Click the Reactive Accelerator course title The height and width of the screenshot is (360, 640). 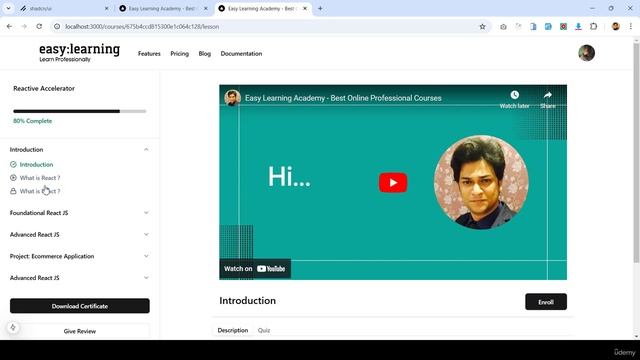tap(44, 88)
